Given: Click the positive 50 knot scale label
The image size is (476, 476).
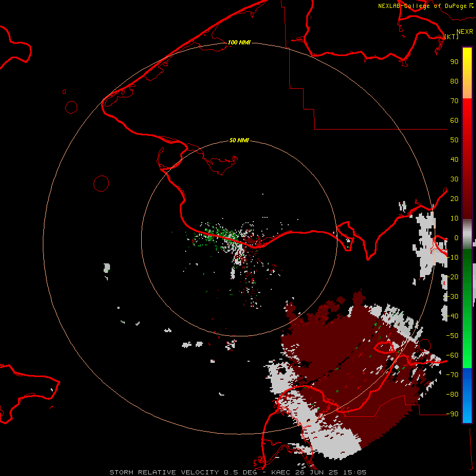Looking at the screenshot, I should [454, 140].
